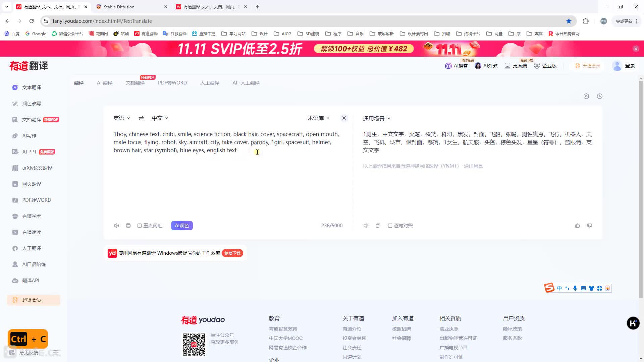
Task: Open 谷歌翻译 bookmark
Action: click(175, 34)
